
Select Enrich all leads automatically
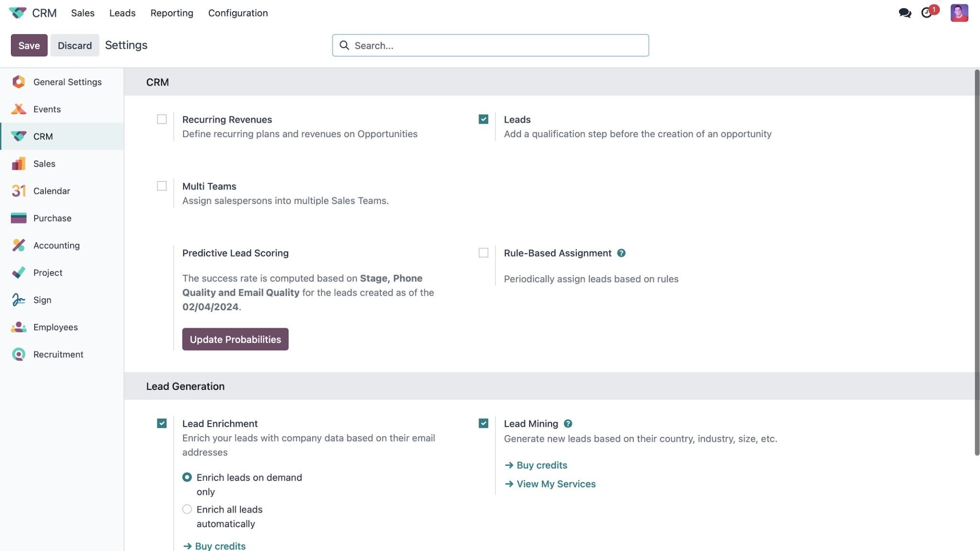coord(187,509)
